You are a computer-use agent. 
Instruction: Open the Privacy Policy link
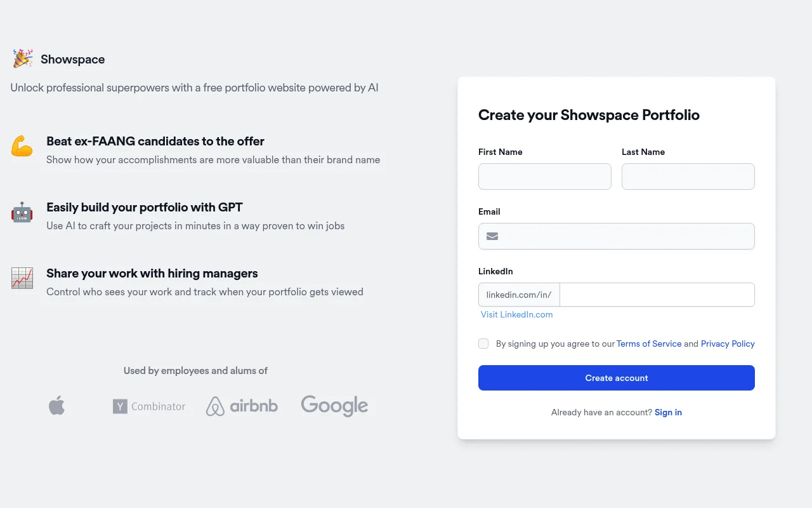tap(728, 344)
